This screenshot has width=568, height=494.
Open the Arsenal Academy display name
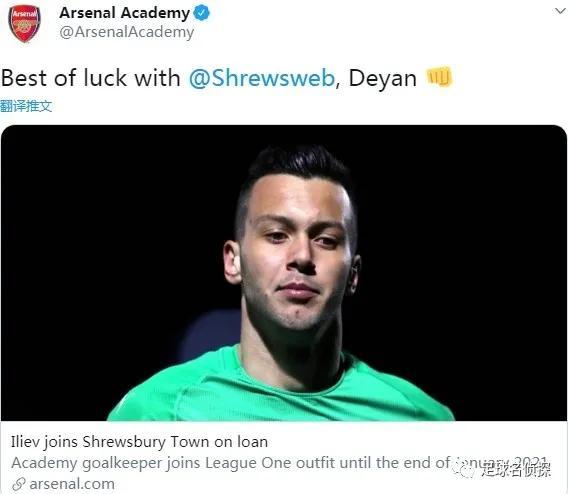124,13
